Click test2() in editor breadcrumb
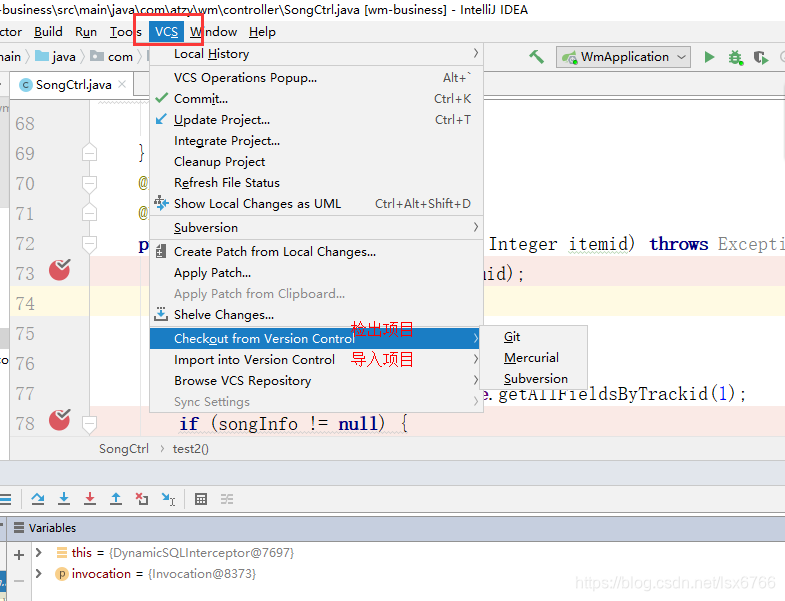 (x=191, y=449)
